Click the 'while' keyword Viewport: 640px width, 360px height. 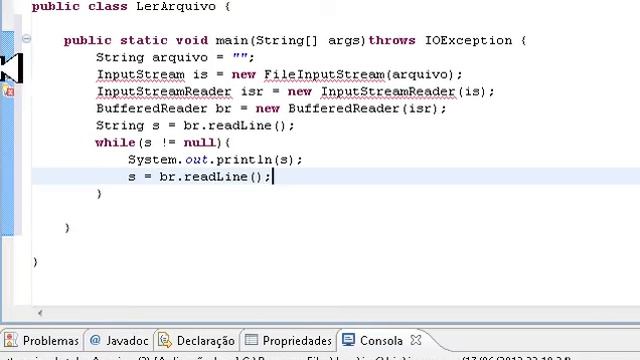[x=115, y=142]
